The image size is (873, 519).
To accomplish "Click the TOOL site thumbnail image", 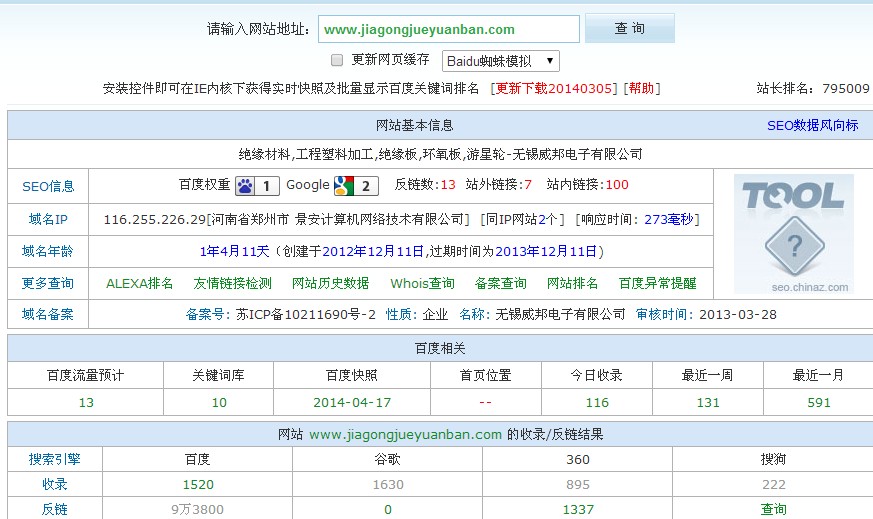I will click(793, 233).
